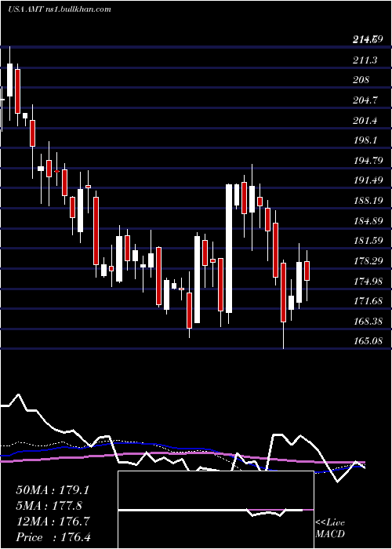
Task: Click the '<<Live MACD' label
Action: pyautogui.click(x=330, y=528)
